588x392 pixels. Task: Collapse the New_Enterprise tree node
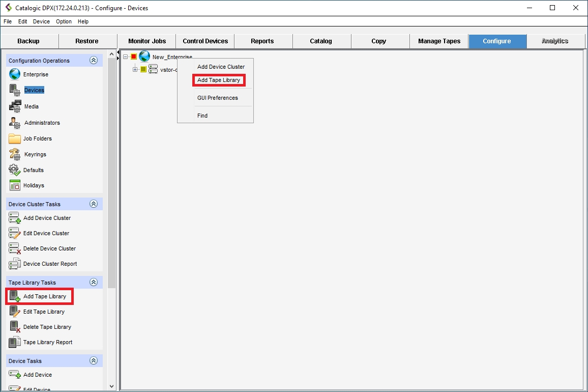126,57
